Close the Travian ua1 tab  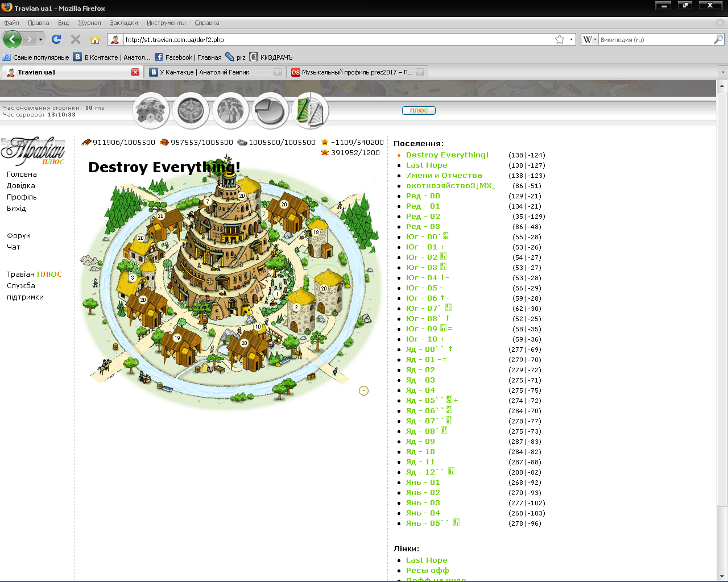pyautogui.click(x=135, y=72)
